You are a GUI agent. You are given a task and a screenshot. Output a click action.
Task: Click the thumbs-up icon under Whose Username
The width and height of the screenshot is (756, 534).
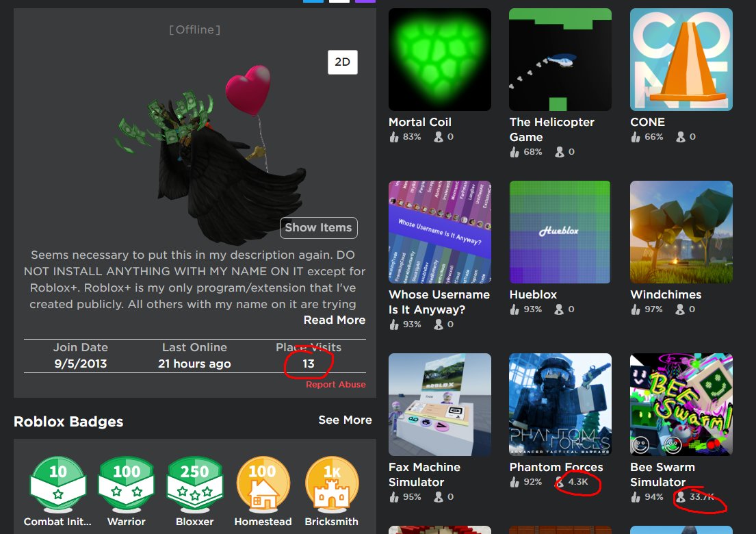pyautogui.click(x=394, y=325)
